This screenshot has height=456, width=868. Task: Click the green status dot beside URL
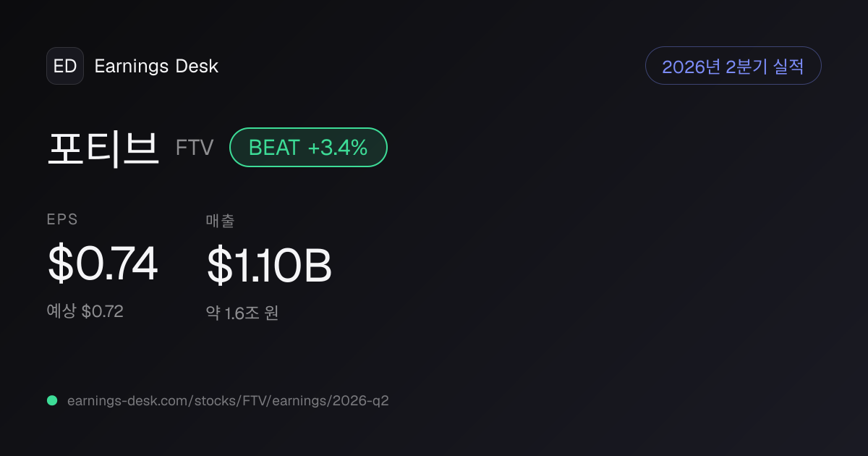tap(52, 400)
